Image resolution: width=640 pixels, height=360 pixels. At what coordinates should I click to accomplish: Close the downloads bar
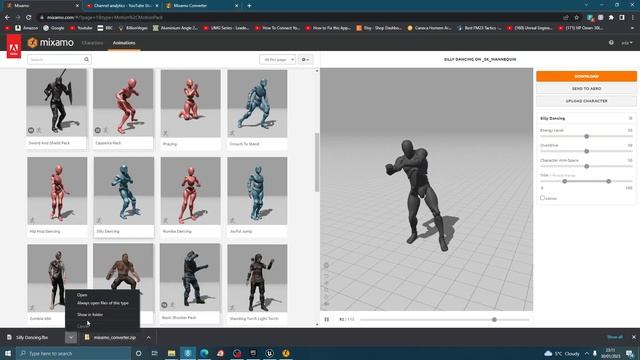pyautogui.click(x=633, y=337)
